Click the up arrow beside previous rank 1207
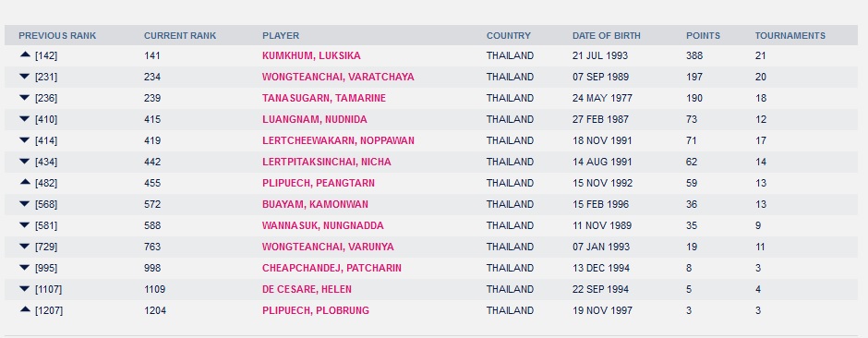The height and width of the screenshot is (338, 868). pyautogui.click(x=24, y=309)
